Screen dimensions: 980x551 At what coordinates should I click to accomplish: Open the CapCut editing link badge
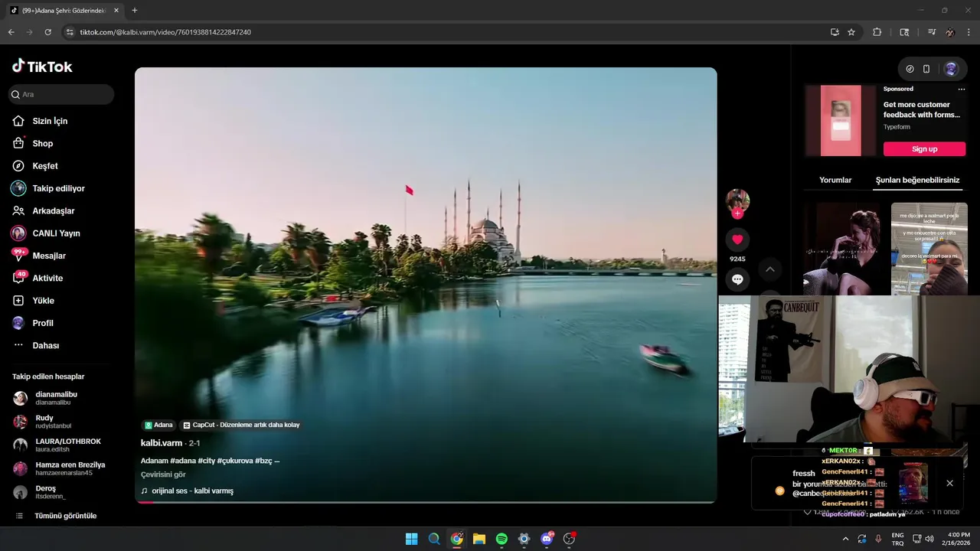point(241,425)
